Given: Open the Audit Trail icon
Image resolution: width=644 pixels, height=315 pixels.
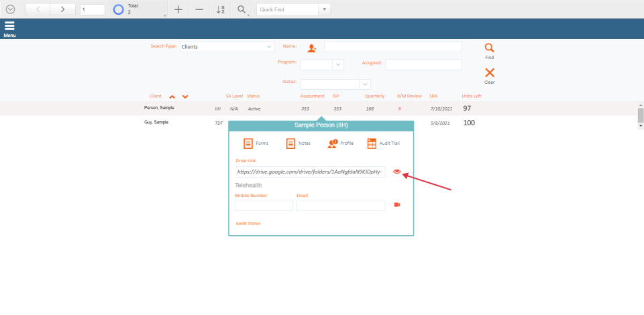Looking at the screenshot, I should point(372,143).
